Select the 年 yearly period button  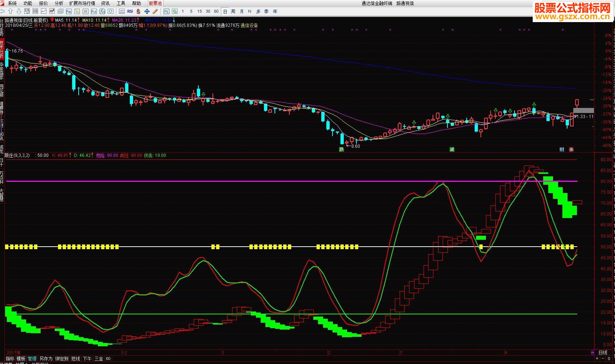click(275, 11)
